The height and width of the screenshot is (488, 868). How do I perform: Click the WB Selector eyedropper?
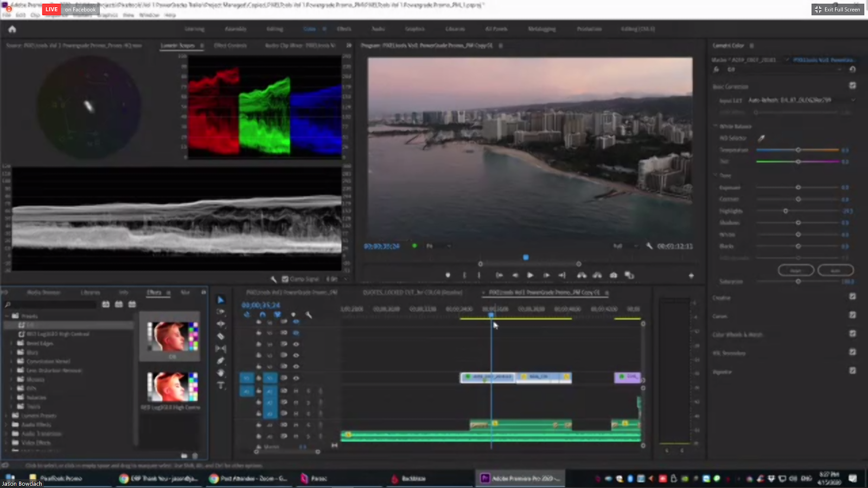pos(761,138)
